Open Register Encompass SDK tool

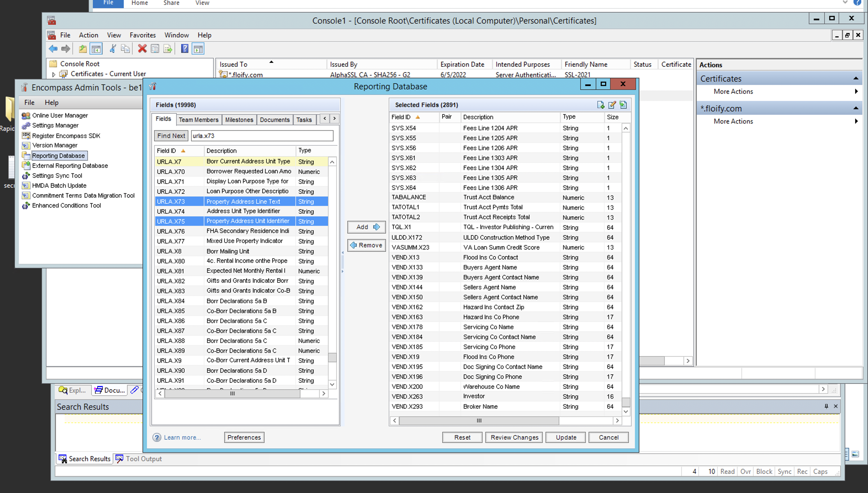coord(66,136)
